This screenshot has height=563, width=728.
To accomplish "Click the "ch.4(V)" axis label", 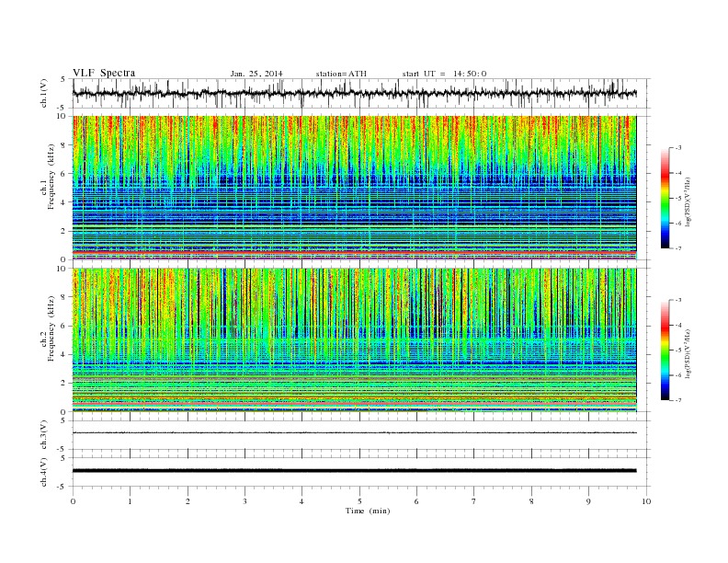I will (x=44, y=472).
